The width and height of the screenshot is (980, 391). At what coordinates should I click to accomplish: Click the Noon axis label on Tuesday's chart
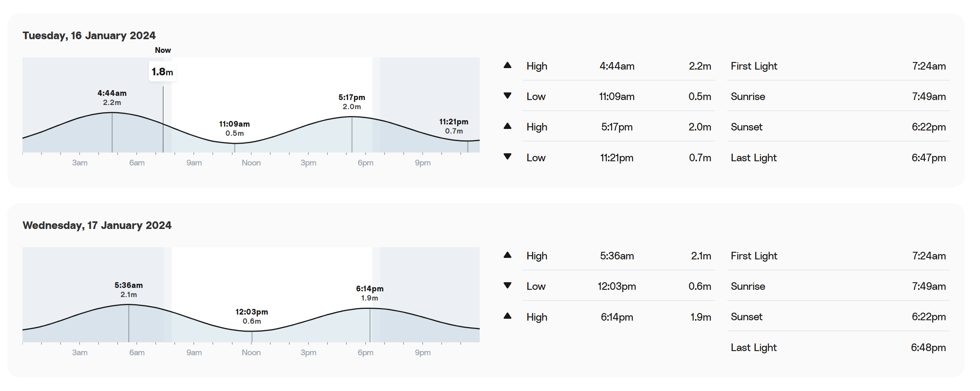251,163
